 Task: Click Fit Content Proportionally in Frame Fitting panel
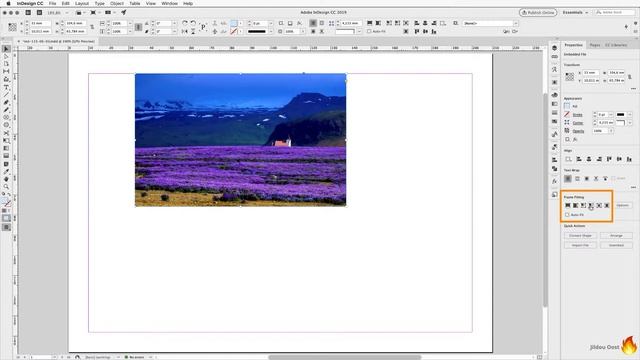point(576,205)
